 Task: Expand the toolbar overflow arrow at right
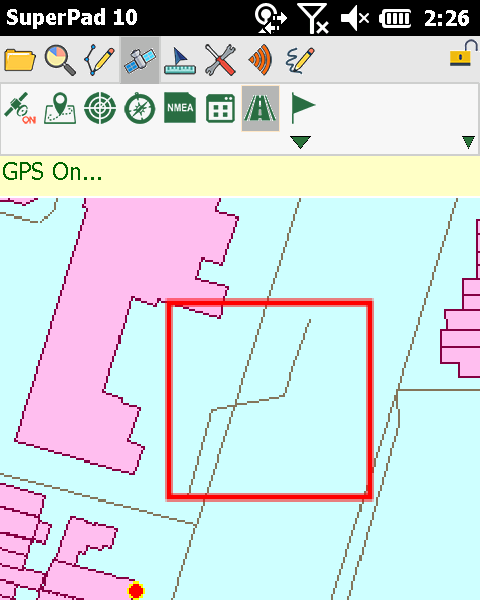tap(468, 142)
